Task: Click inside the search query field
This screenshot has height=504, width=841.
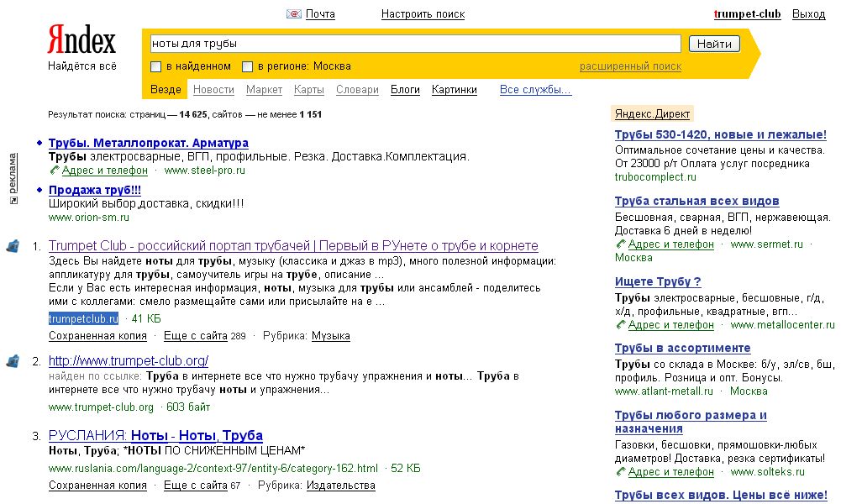Action: coord(412,42)
